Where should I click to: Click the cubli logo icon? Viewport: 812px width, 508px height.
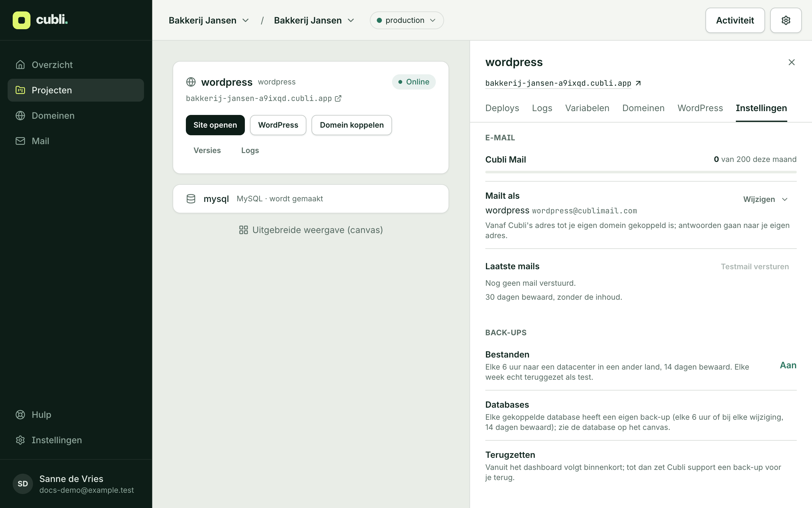click(x=22, y=20)
